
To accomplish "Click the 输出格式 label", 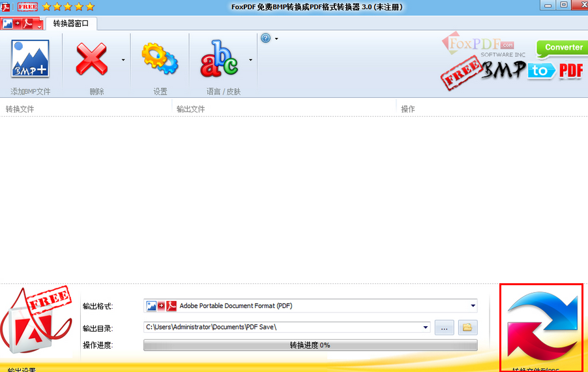I will point(98,306).
